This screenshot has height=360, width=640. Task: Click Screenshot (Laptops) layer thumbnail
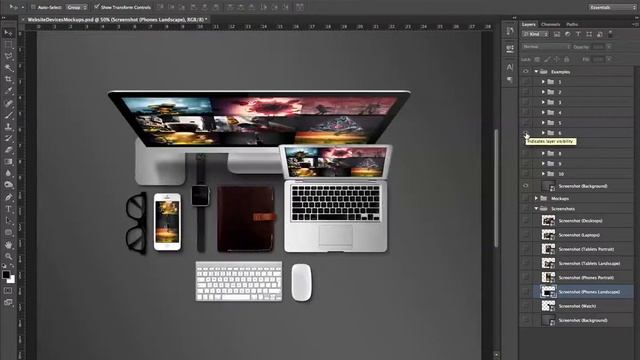click(x=548, y=235)
